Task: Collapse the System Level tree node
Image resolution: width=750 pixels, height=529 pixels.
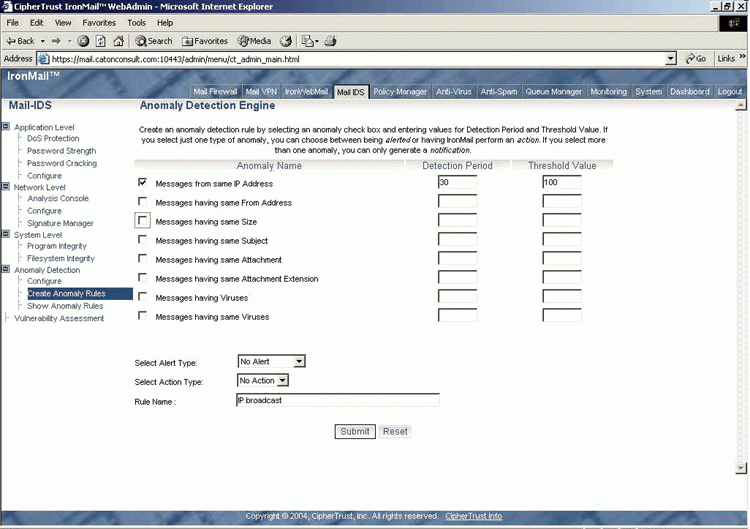Action: click(x=6, y=234)
